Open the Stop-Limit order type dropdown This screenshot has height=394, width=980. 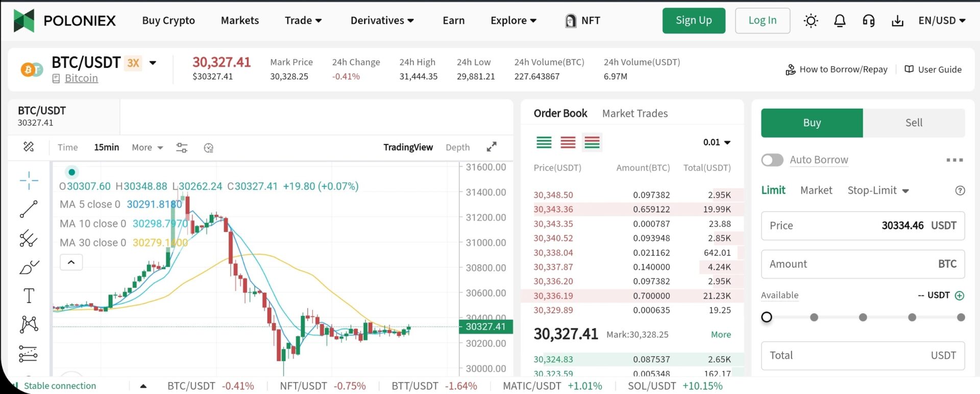pos(878,191)
